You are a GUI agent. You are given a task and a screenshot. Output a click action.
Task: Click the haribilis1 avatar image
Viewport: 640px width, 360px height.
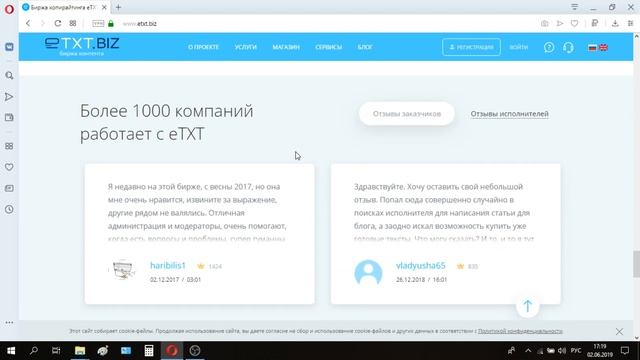tap(123, 270)
